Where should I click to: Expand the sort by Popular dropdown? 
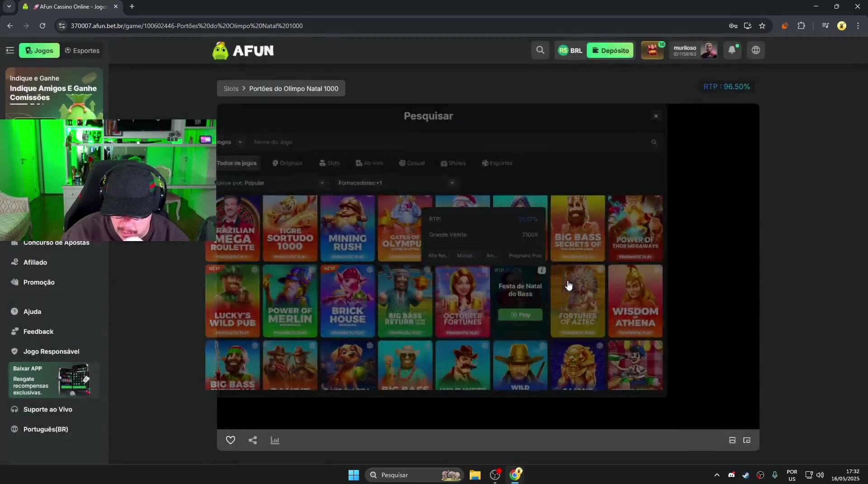point(271,183)
